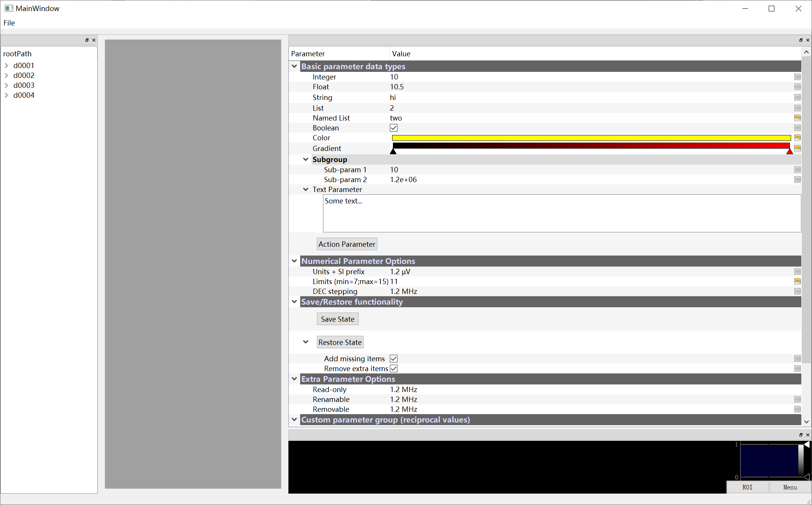Collapse the Numerical Parameter Options section
This screenshot has width=812, height=505.
294,261
